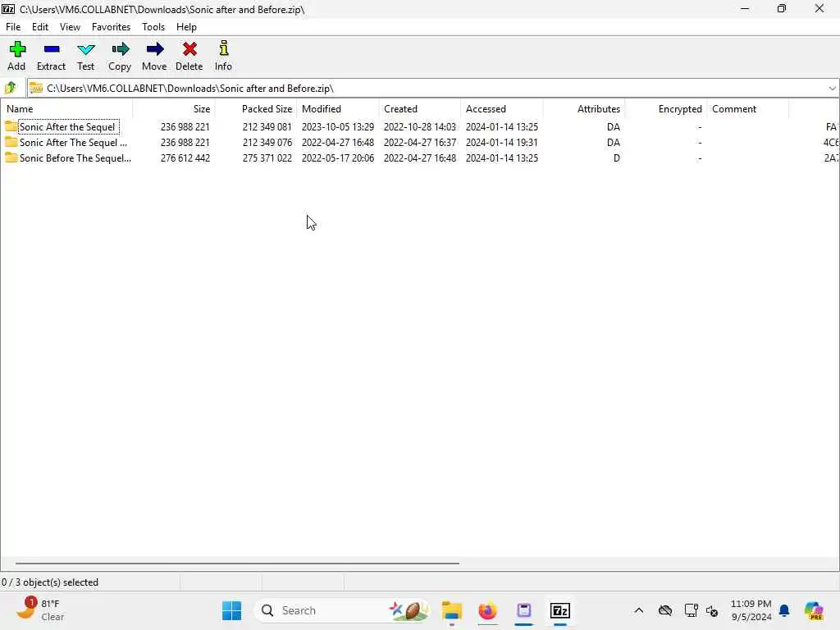The height and width of the screenshot is (630, 840).
Task: Click the purple app icon in taskbar
Action: 523,610
